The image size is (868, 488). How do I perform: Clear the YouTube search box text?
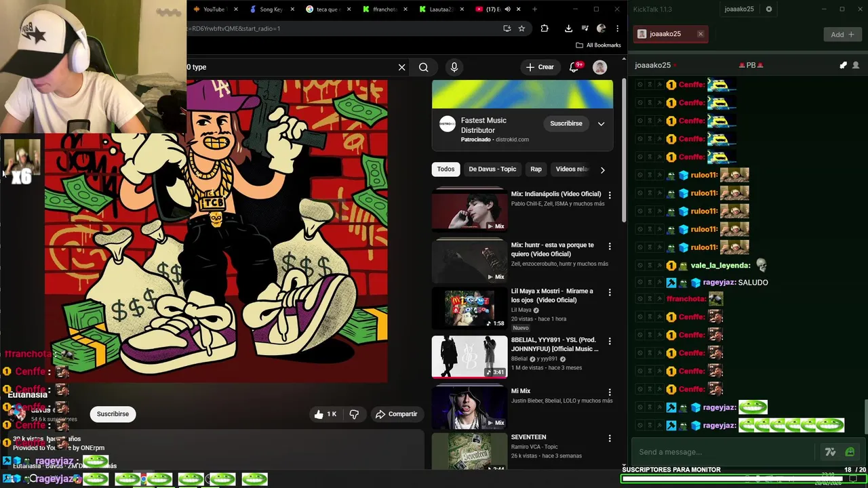(x=401, y=67)
